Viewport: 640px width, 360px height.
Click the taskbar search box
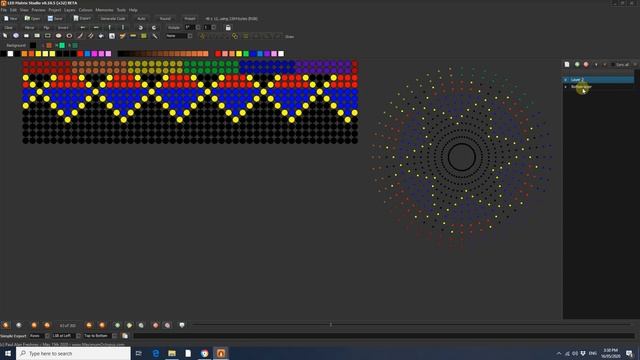tap(73, 353)
